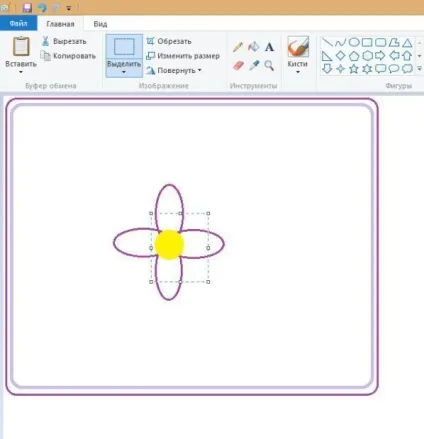Viewport: 424px width, 439px height.
Task: Select the Pencil tool
Action: point(238,47)
